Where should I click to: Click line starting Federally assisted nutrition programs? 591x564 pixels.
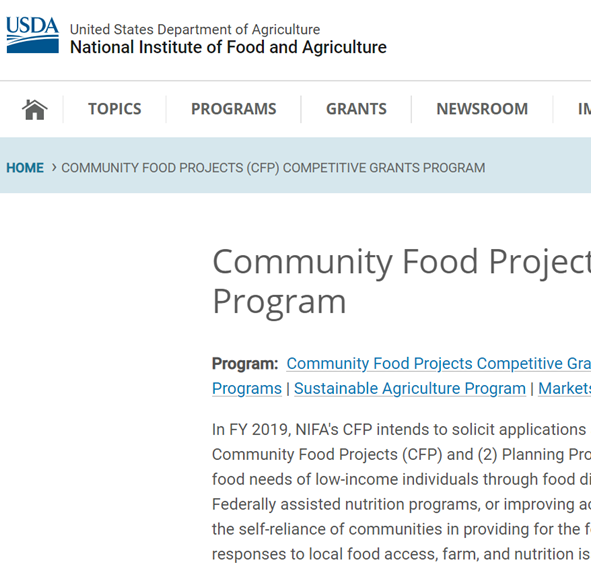pos(401,504)
